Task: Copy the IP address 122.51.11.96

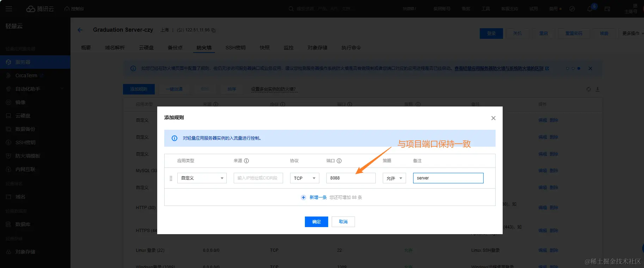Action: pyautogui.click(x=214, y=30)
